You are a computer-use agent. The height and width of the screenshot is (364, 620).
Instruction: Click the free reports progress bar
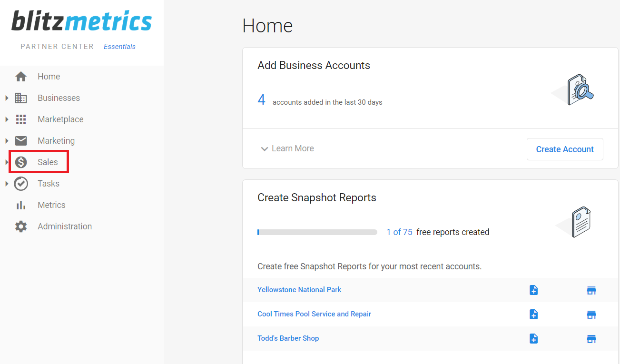pos(317,232)
